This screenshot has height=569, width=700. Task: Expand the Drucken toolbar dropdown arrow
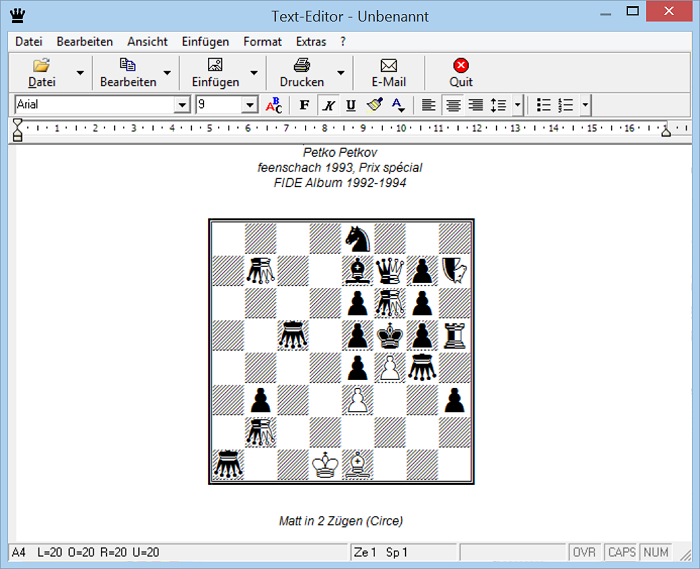point(341,73)
